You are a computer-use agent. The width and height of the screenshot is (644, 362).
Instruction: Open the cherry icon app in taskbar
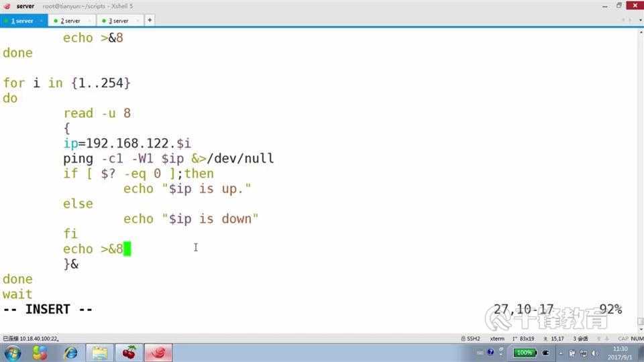tap(129, 353)
